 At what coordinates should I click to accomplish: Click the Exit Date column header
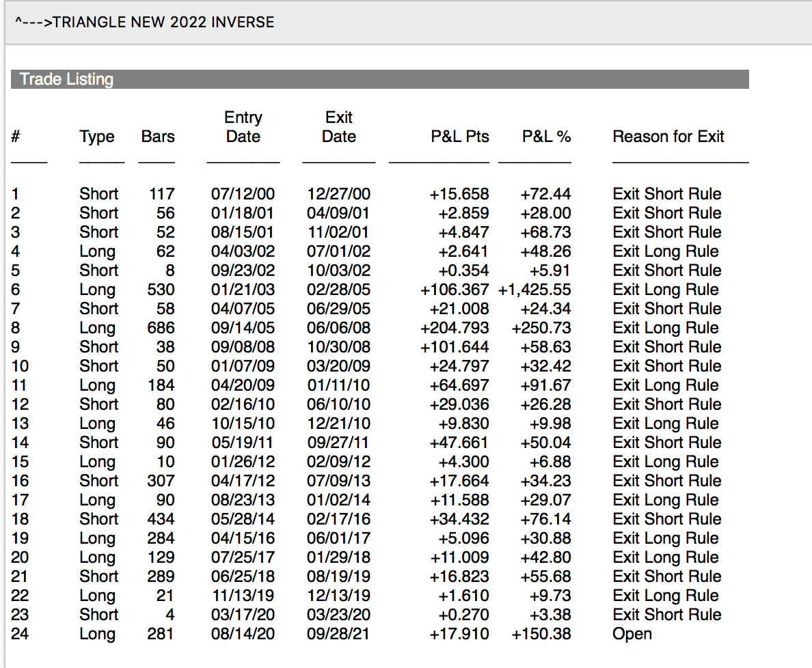click(339, 127)
